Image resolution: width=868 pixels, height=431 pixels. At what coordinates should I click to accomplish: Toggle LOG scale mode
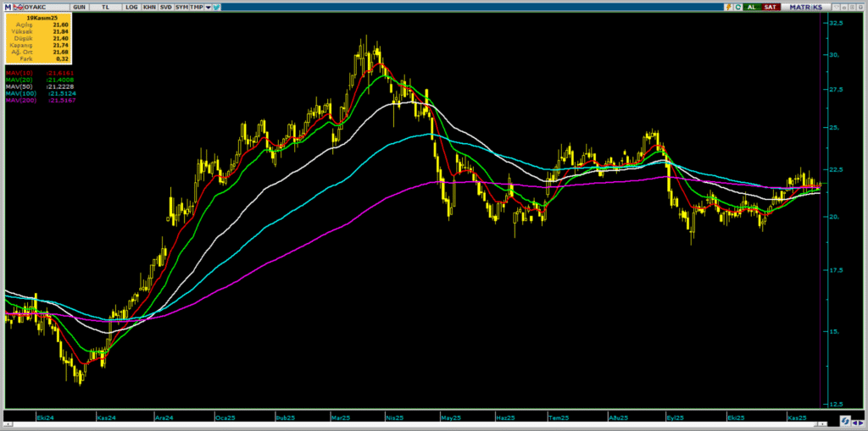[x=131, y=7]
